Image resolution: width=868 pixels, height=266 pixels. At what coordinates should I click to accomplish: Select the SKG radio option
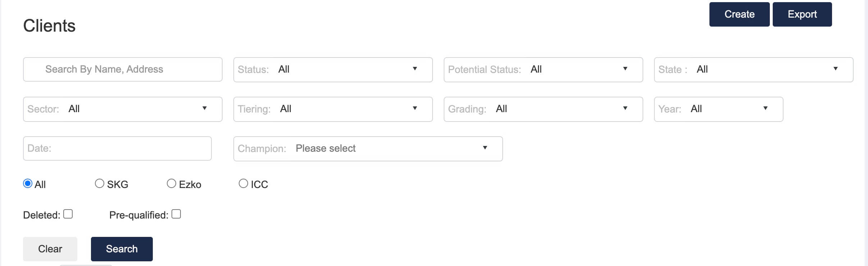(x=100, y=184)
